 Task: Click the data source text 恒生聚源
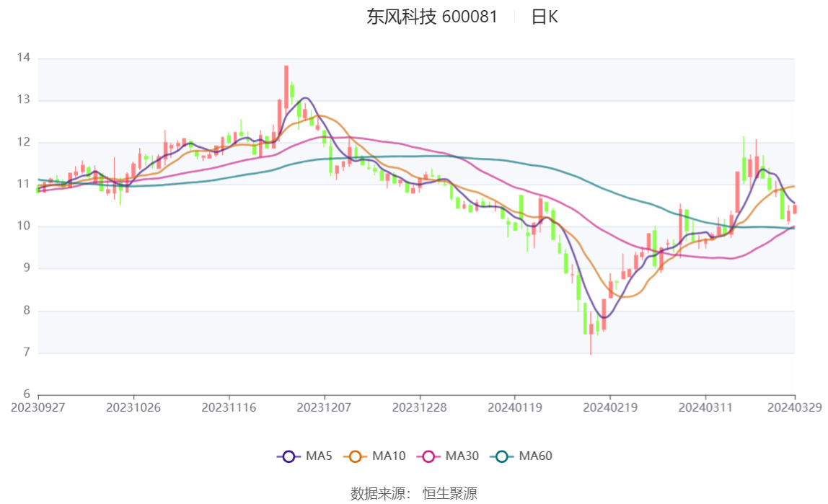tap(450, 493)
